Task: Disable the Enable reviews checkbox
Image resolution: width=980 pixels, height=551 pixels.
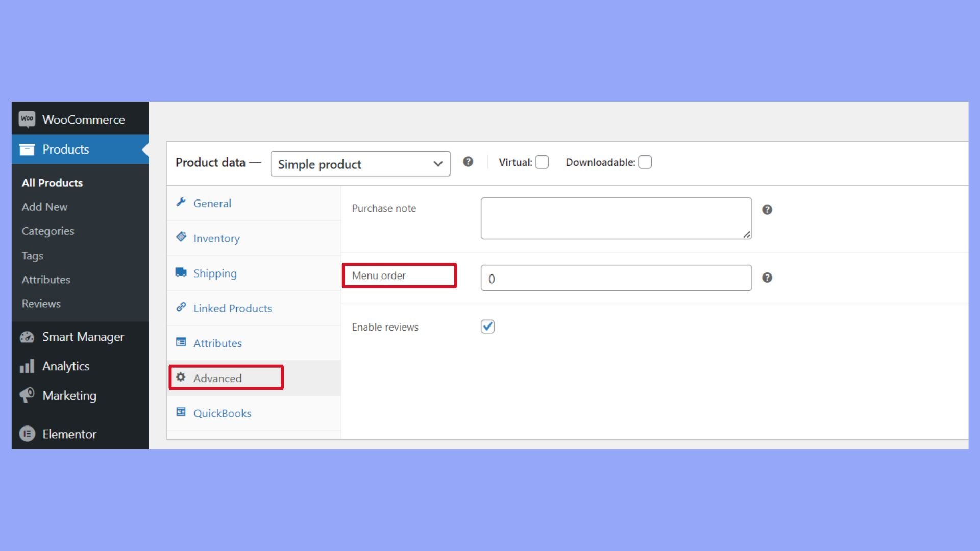Action: pyautogui.click(x=487, y=327)
